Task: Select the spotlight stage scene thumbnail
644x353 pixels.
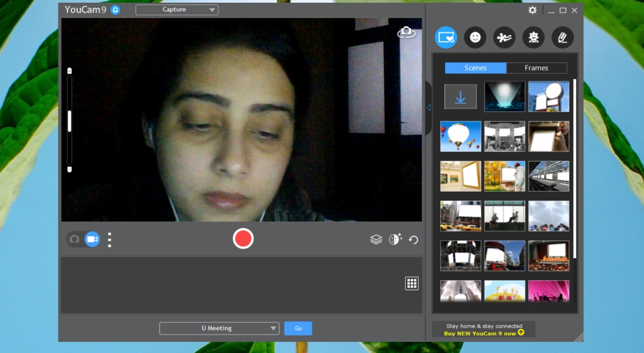Action: click(504, 96)
